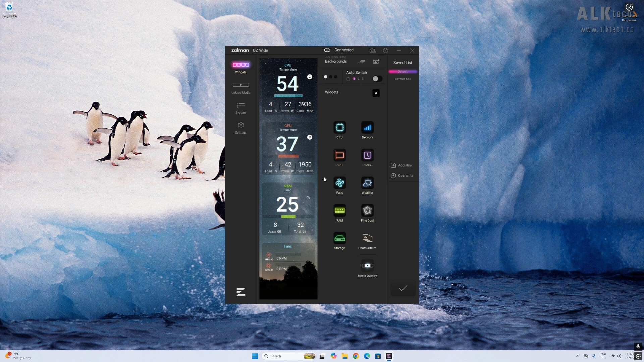Image resolution: width=644 pixels, height=362 pixels.
Task: Select the Fine Dust widget
Action: (367, 210)
